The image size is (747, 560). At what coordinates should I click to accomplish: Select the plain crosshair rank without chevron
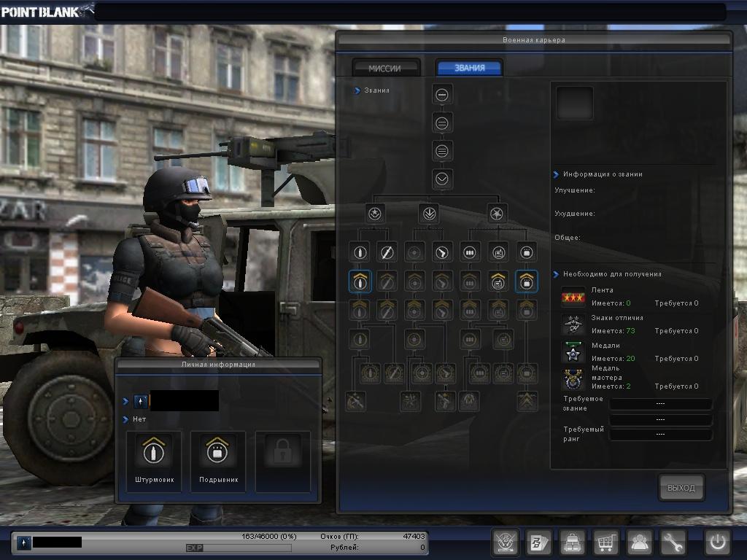coord(414,252)
